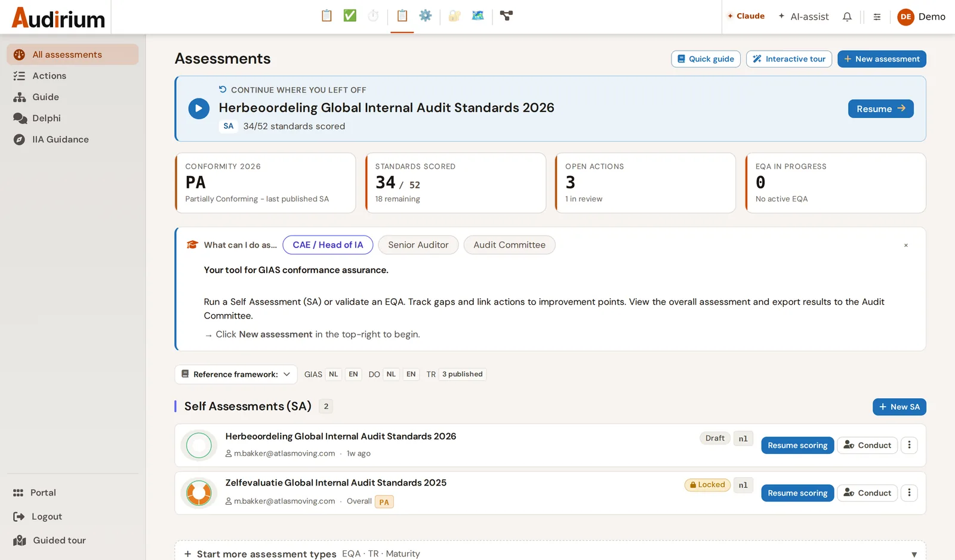
Task: Select the active underlined clipboard toolbar icon
Action: tap(402, 16)
